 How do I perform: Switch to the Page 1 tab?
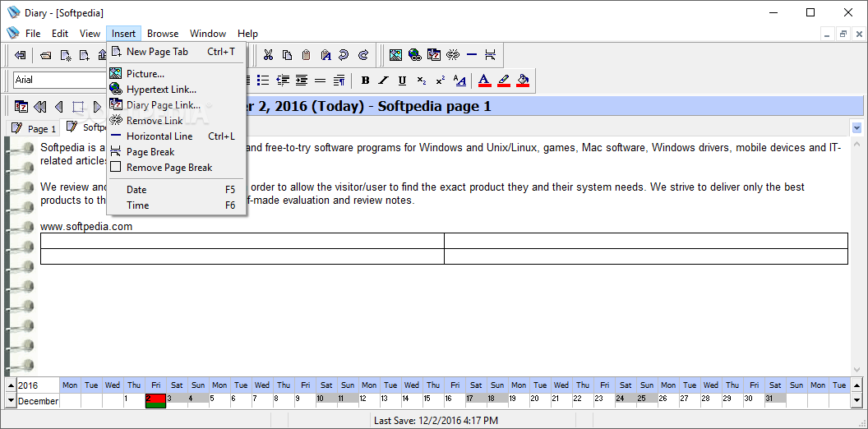coord(35,128)
